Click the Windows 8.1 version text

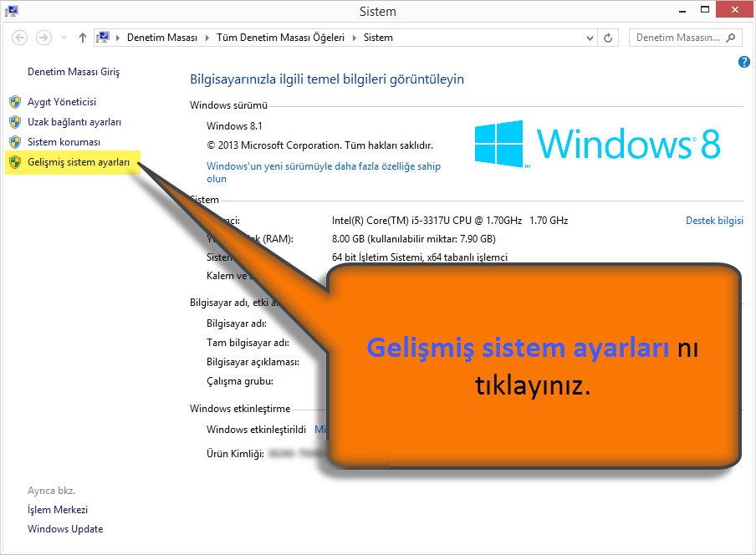point(234,126)
